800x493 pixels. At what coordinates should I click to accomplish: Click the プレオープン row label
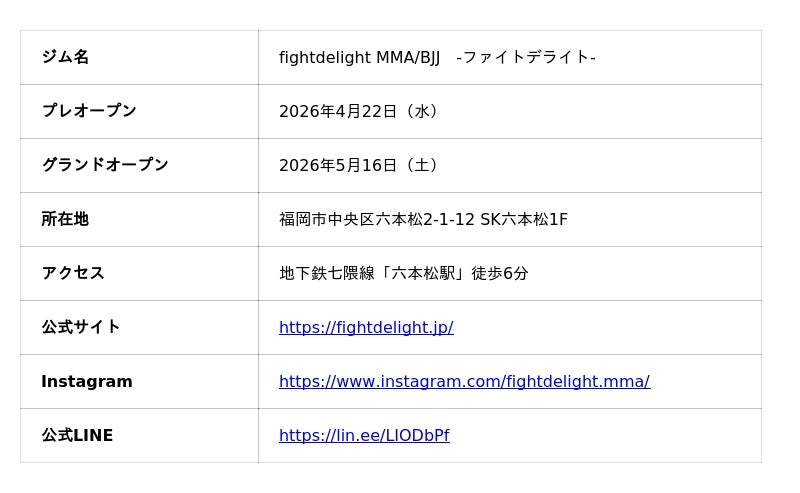point(89,111)
